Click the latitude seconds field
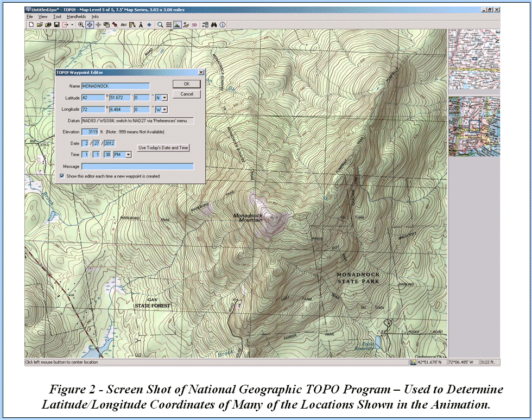Viewport: 532px width, 420px height. tap(142, 98)
